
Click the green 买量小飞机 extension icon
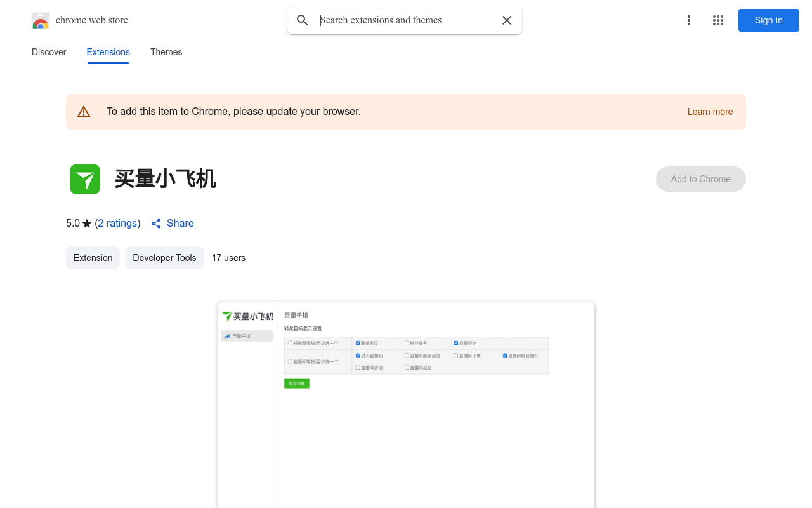coord(85,179)
